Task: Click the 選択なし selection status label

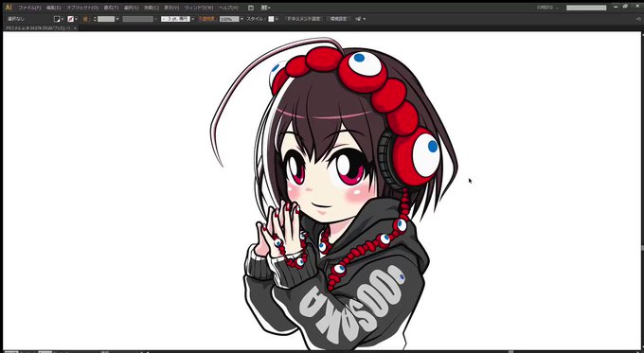Action: click(x=16, y=19)
